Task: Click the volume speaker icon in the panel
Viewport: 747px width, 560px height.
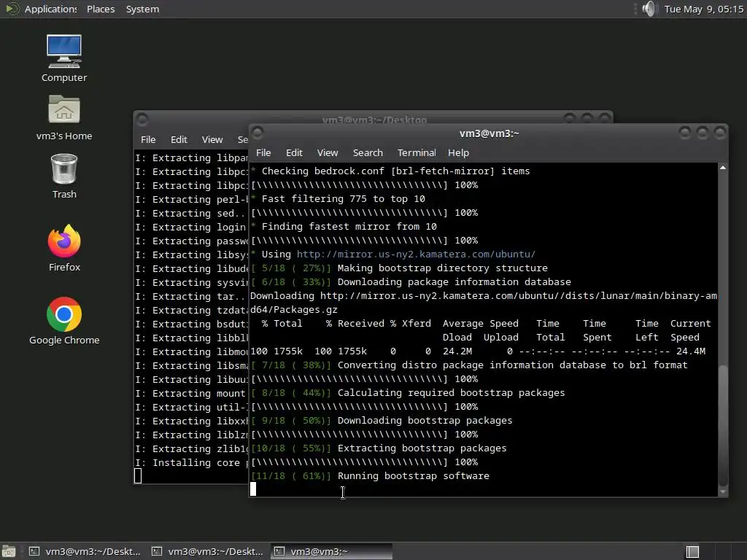Action: (649, 9)
